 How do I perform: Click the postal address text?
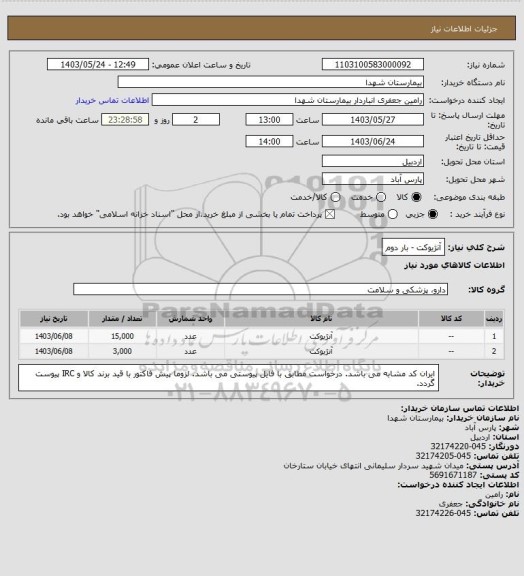coord(374,466)
